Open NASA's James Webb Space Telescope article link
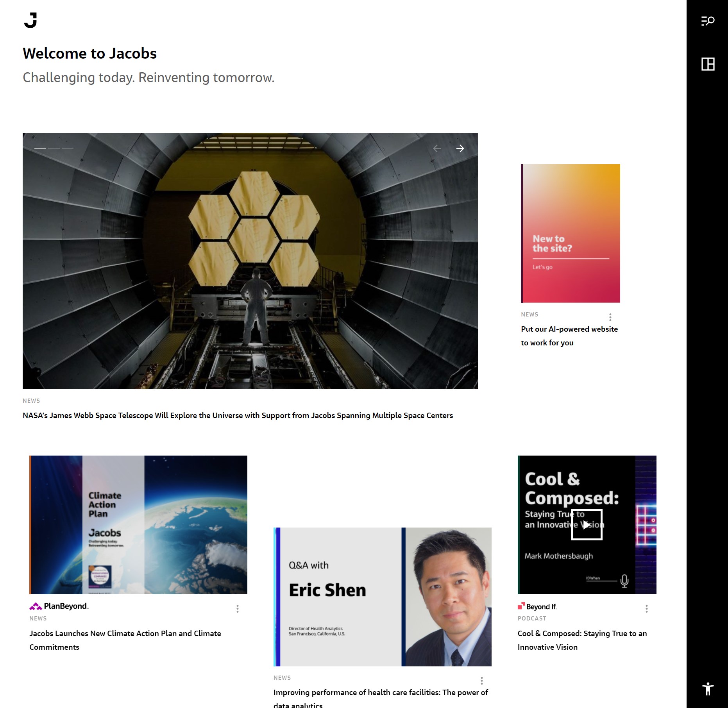Image resolution: width=728 pixels, height=708 pixels. click(x=238, y=415)
